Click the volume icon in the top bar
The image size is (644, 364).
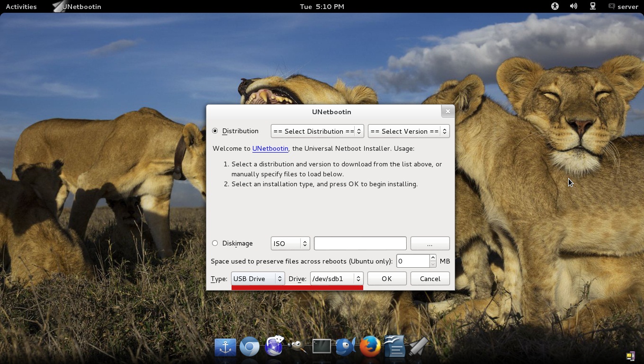click(x=573, y=7)
